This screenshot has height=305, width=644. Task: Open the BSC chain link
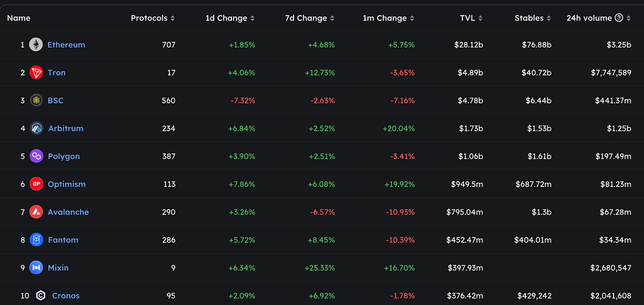56,100
